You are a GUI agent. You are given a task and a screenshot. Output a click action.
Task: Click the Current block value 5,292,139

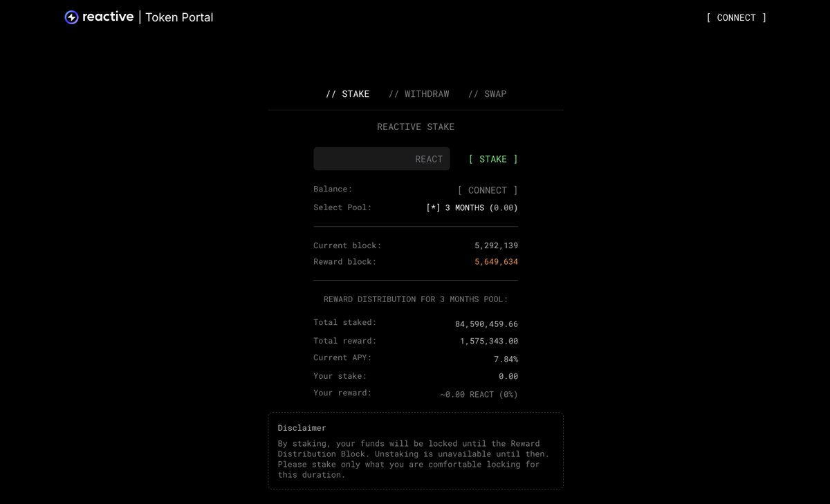coord(496,245)
